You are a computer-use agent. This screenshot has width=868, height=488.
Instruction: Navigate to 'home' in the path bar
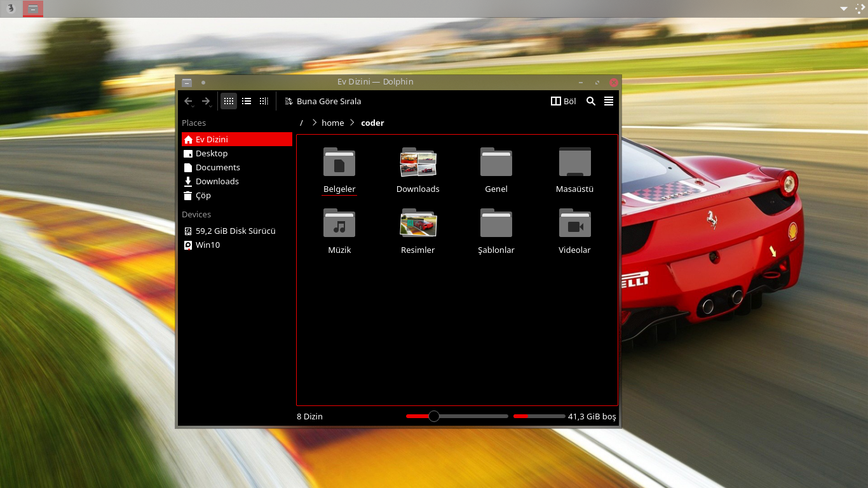pos(332,123)
